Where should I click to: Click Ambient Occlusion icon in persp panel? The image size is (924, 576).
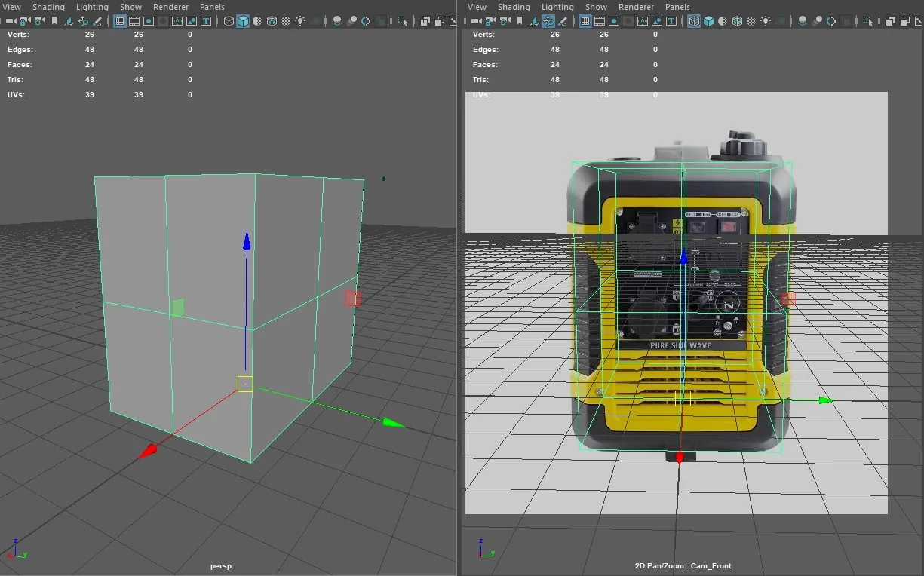coord(338,22)
